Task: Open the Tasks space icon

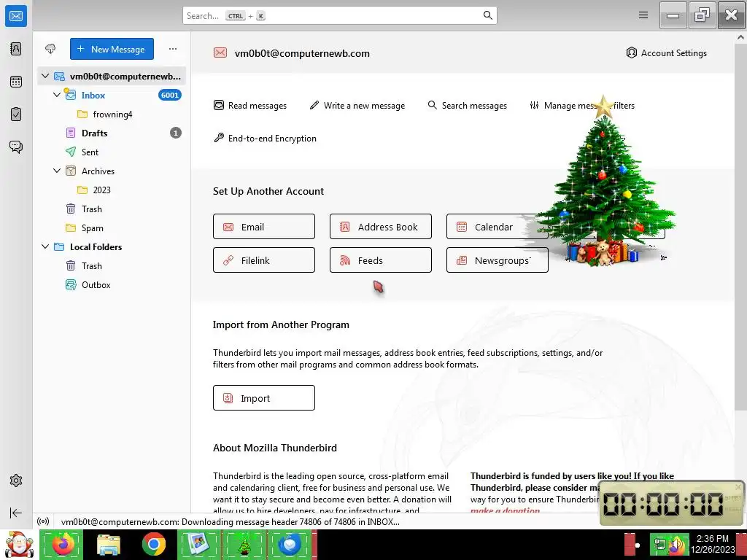Action: (x=16, y=114)
